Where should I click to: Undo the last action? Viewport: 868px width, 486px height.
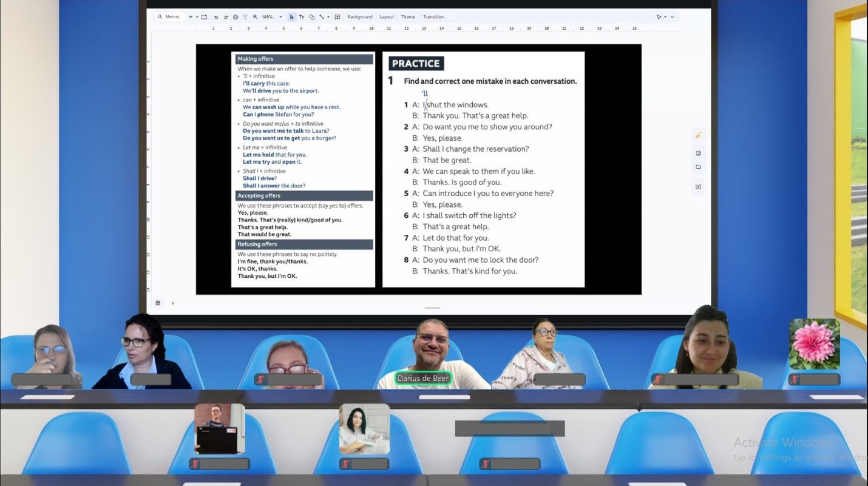(215, 17)
